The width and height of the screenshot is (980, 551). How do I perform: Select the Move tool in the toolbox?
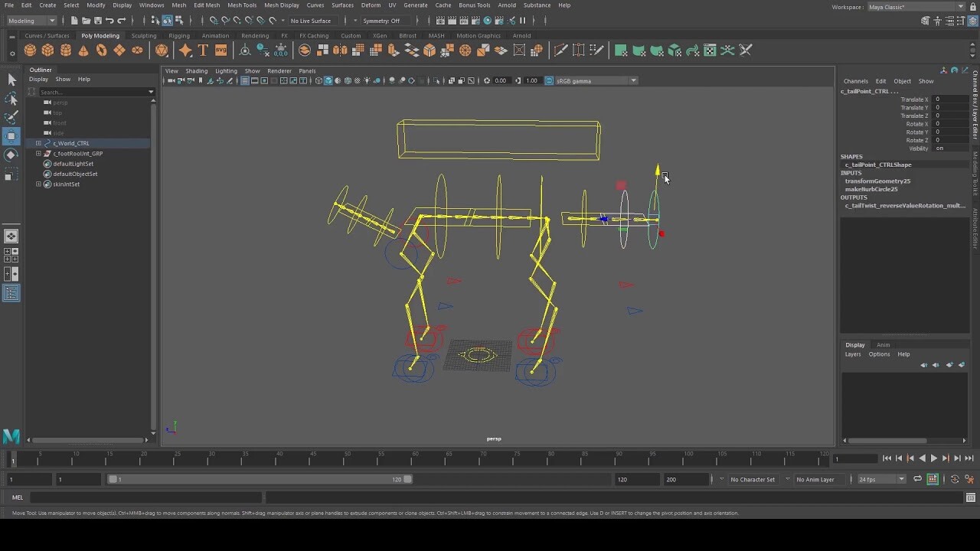[11, 136]
